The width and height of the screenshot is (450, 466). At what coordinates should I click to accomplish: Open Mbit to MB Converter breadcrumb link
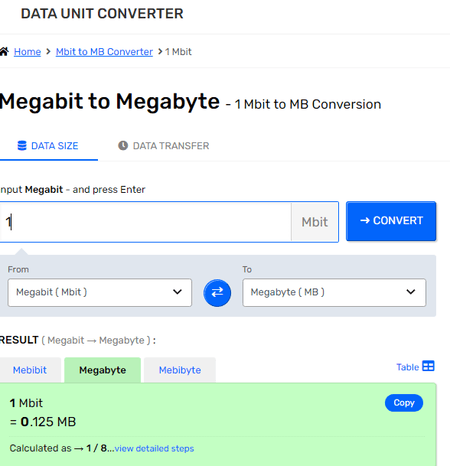[x=104, y=52]
